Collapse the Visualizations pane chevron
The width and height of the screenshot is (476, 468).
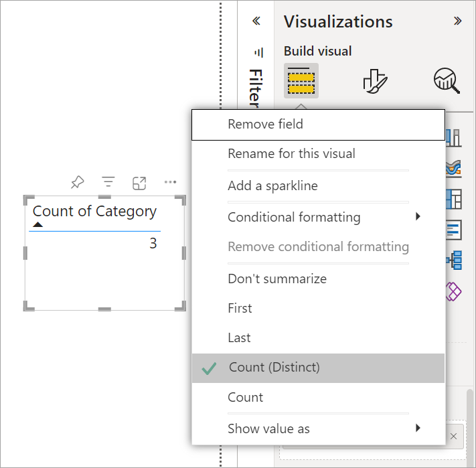coord(458,21)
